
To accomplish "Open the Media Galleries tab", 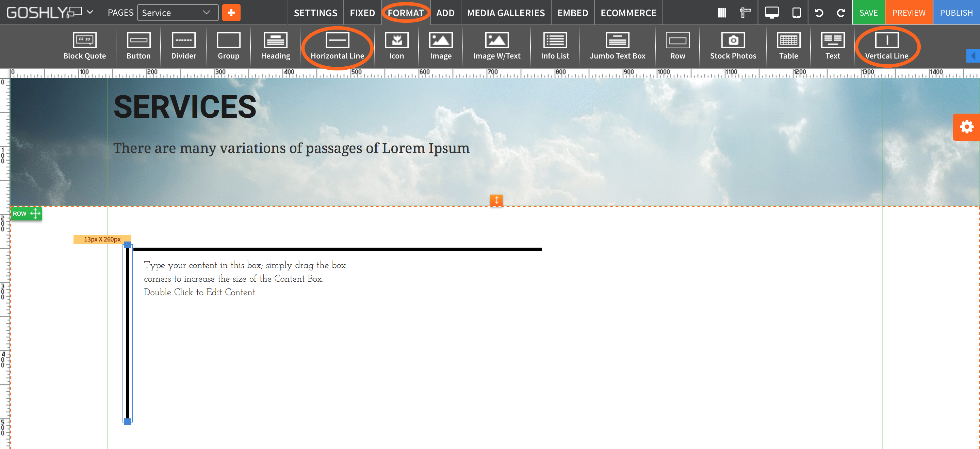I will pyautogui.click(x=506, y=13).
